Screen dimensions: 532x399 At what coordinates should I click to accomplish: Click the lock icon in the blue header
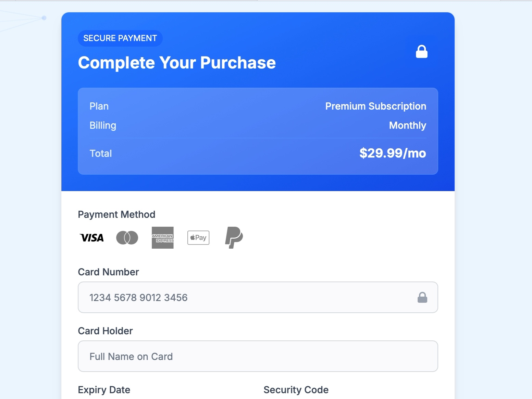(422, 51)
